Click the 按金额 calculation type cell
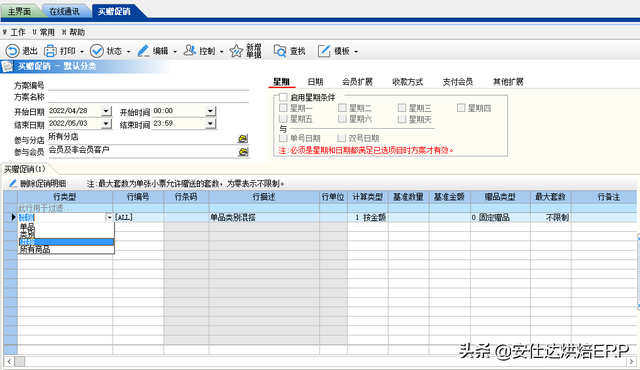 point(368,217)
